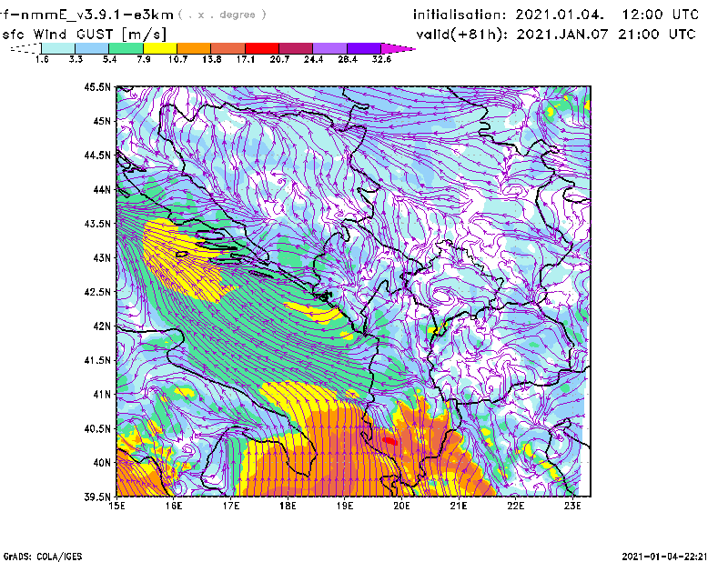Click the magenta arrow end of colorbar
This screenshot has width=728, height=562.
[x=398, y=48]
